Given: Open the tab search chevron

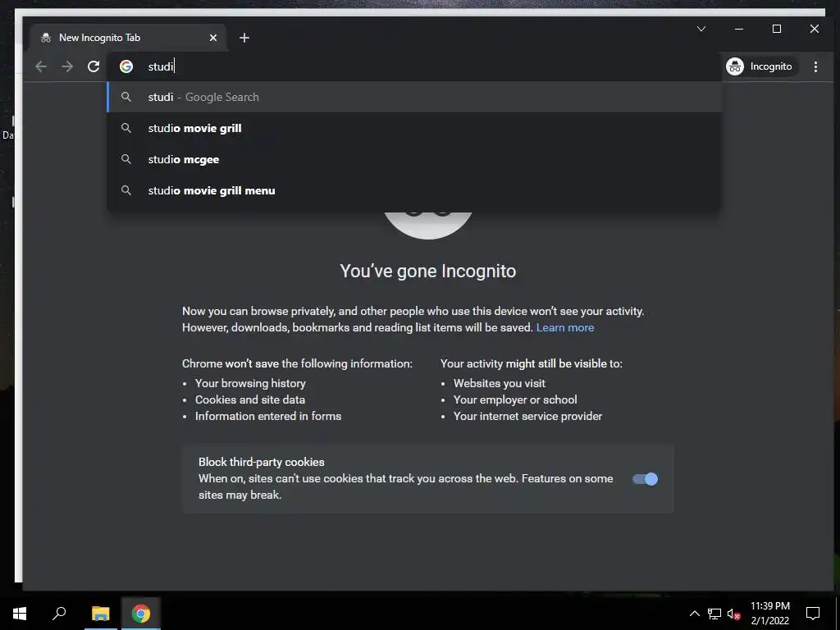Looking at the screenshot, I should pyautogui.click(x=701, y=29).
